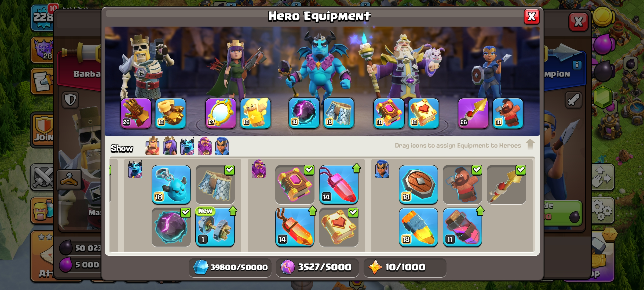Open the New level 1 dumbbell equipment
The height and width of the screenshot is (290, 644).
[x=215, y=227]
